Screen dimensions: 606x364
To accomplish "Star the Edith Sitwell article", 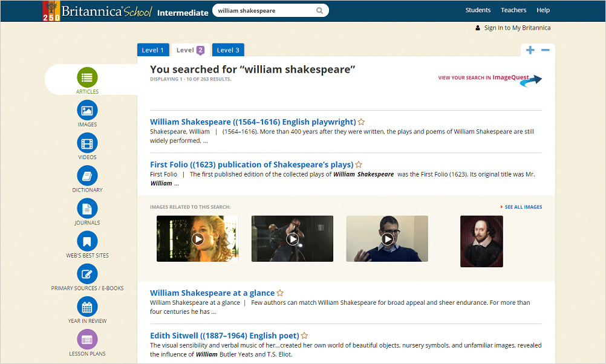I will coord(304,336).
